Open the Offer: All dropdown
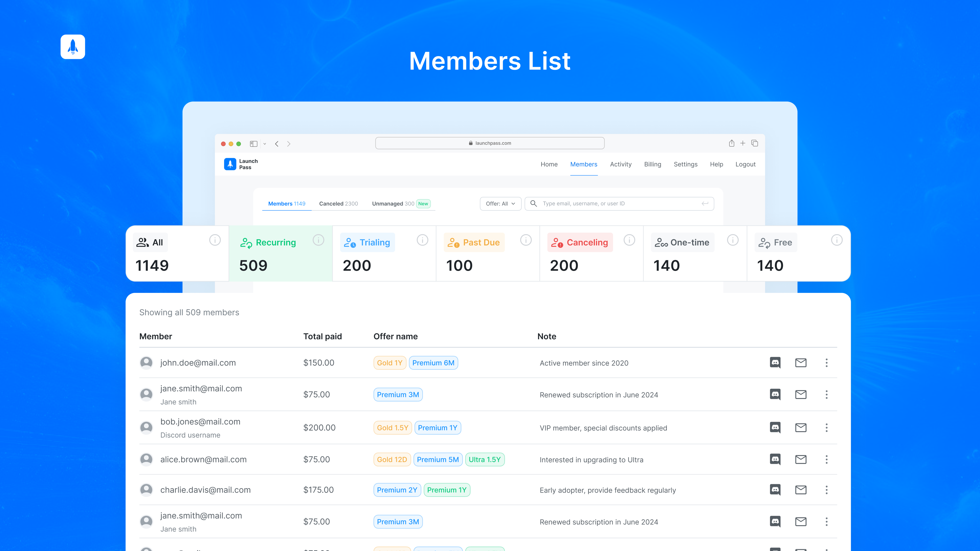This screenshot has height=551, width=980. 500,204
